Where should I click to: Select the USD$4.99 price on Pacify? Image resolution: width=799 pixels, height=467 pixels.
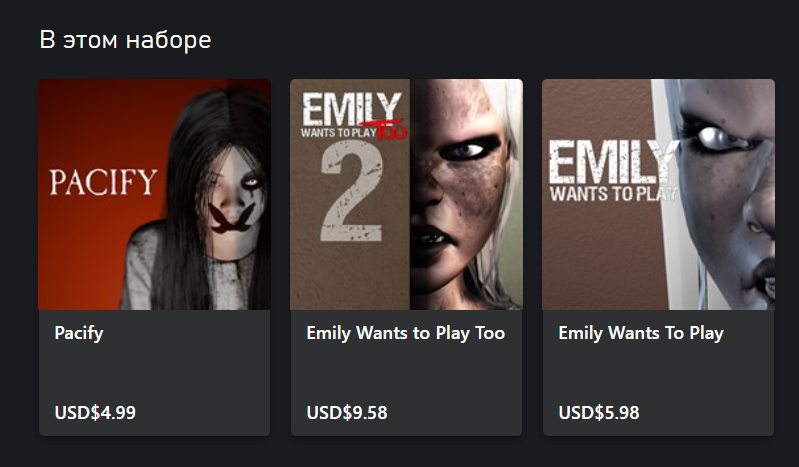coord(95,412)
